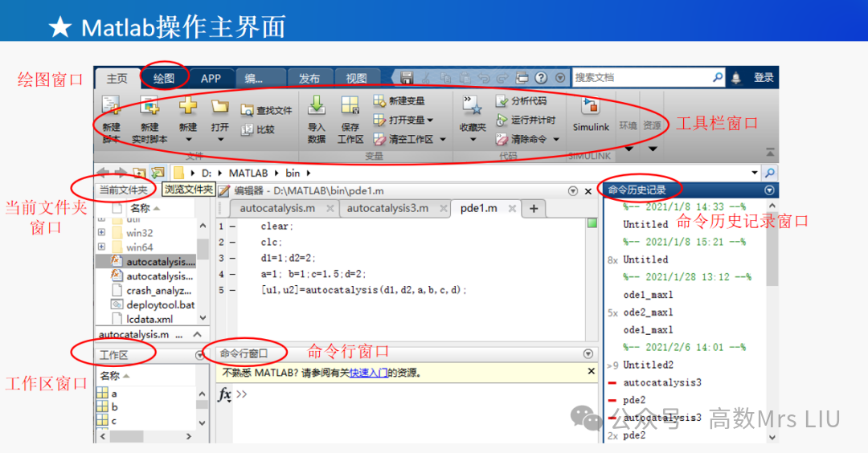The width and height of the screenshot is (868, 453).
Task: Open editor panel actions dropdown
Action: pyautogui.click(x=573, y=191)
